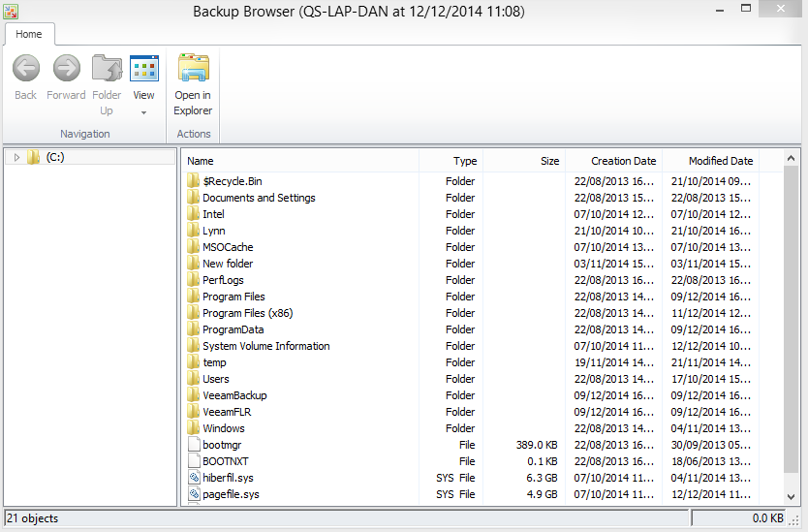Click the 6.3 GB size of hiberfil.sys
Screen dimensions: 808x532
tap(542, 478)
